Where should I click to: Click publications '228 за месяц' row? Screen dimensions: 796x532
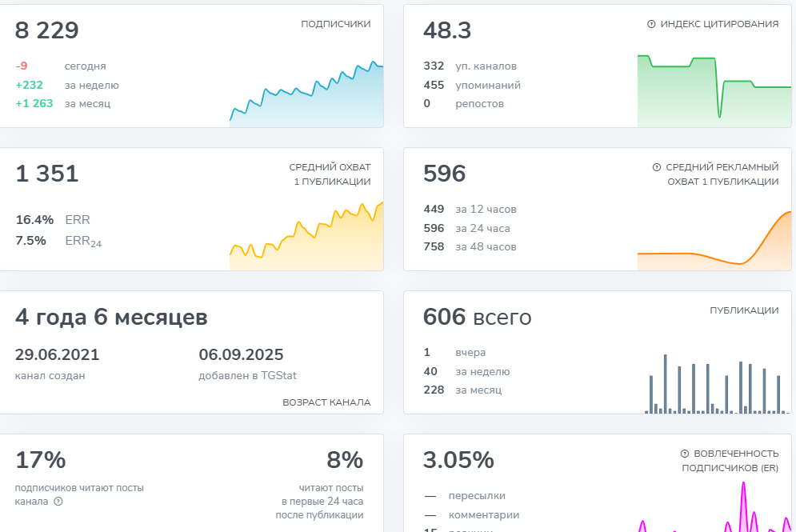coord(462,390)
